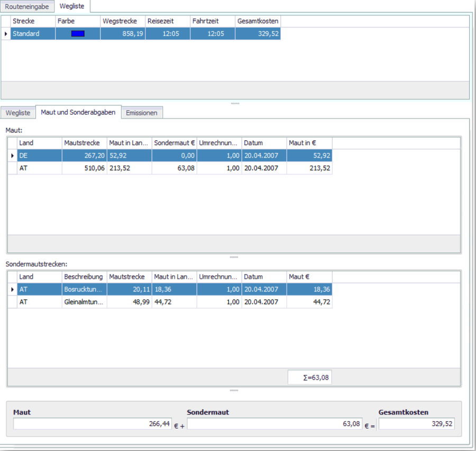
Task: Click the Maut total input field
Action: 92,424
